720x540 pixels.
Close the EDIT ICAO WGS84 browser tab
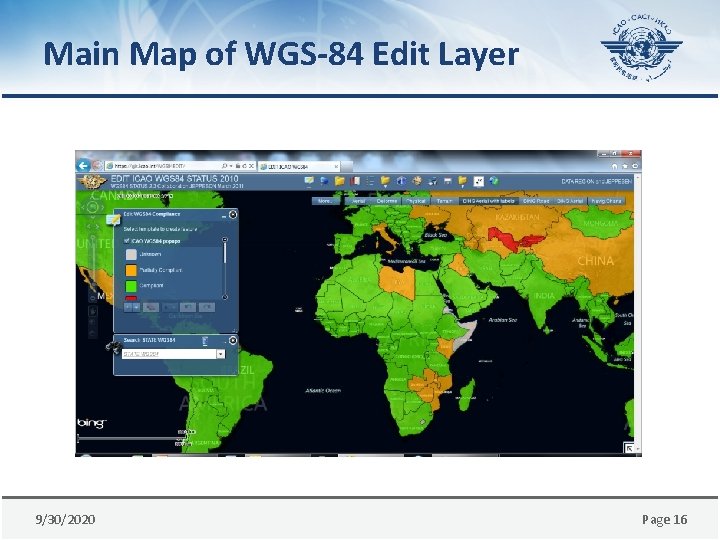pos(336,167)
